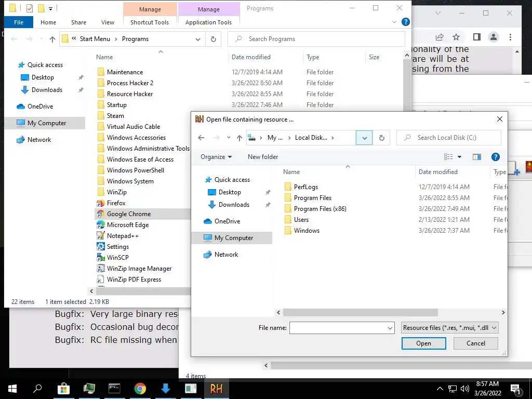Show hidden tray icons chevron
Image resolution: width=532 pixels, height=399 pixels.
[440, 389]
